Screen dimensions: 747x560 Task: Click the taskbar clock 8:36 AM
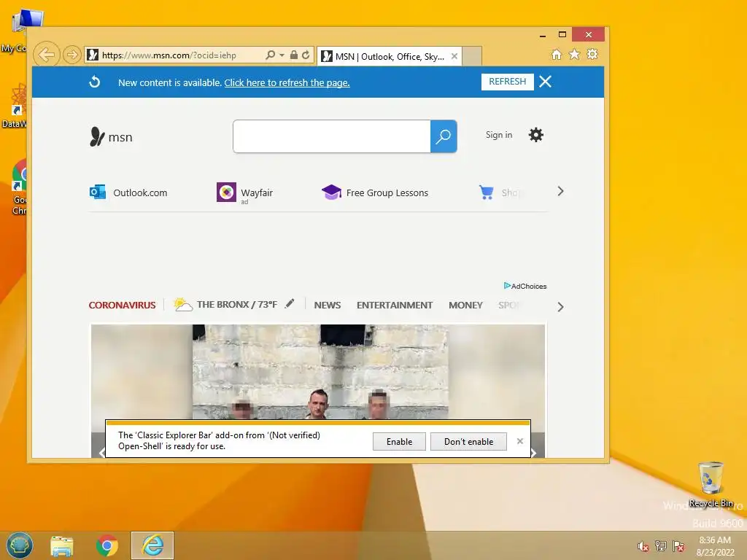point(715,545)
